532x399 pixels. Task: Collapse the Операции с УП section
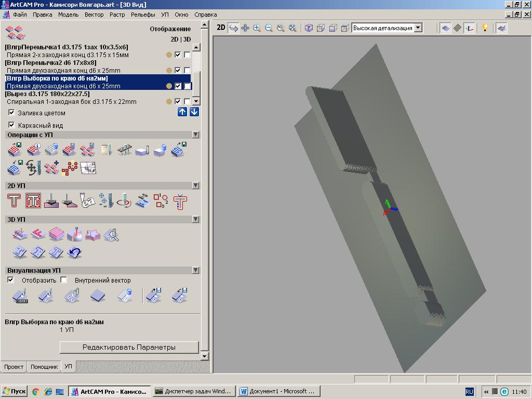[x=195, y=135]
